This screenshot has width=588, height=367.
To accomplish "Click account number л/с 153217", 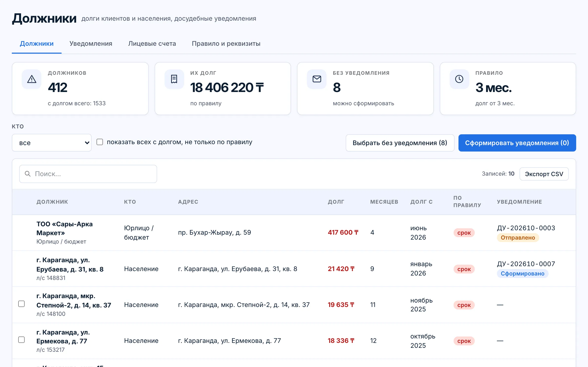I will [x=50, y=350].
